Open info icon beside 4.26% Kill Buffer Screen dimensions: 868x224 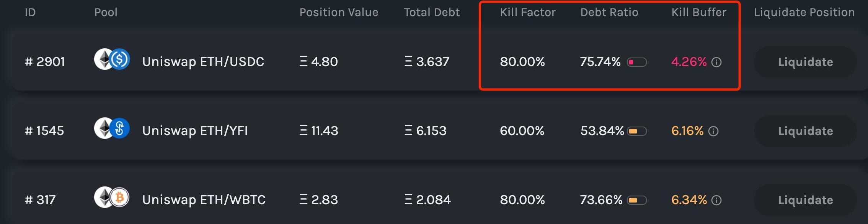(x=716, y=62)
